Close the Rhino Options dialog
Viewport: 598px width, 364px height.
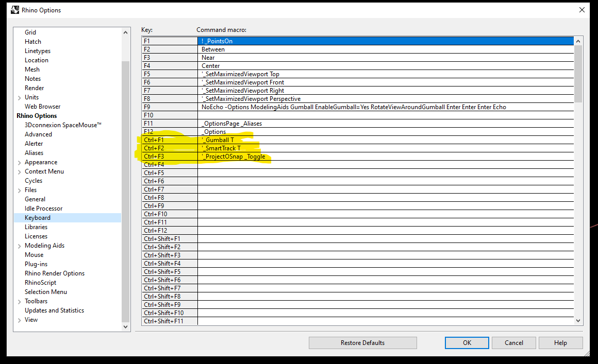pos(582,10)
